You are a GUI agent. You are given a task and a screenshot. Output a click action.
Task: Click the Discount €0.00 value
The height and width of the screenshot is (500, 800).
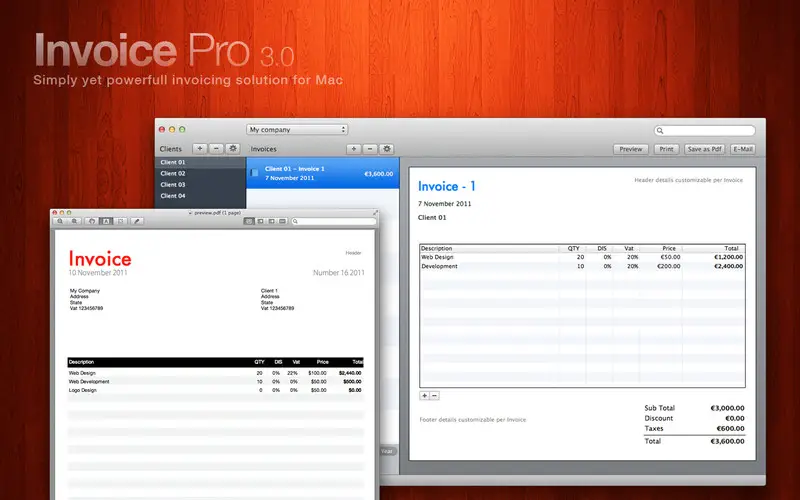tap(734, 418)
